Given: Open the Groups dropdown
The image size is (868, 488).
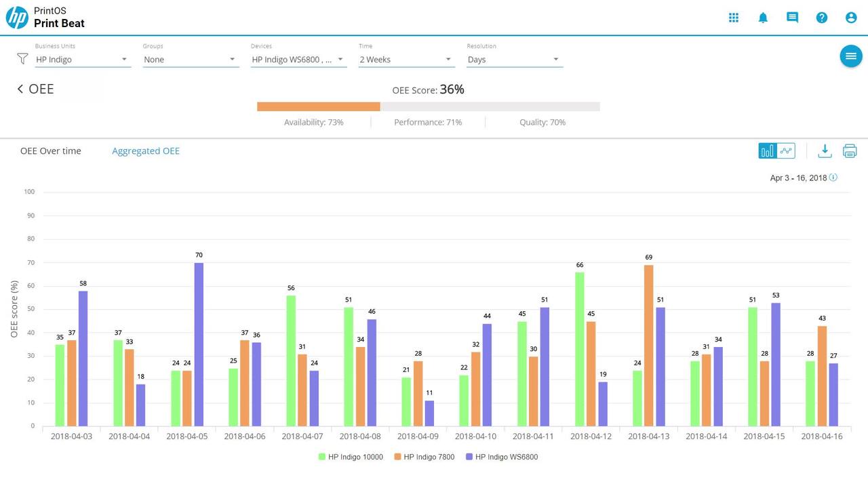Looking at the screenshot, I should pos(191,60).
